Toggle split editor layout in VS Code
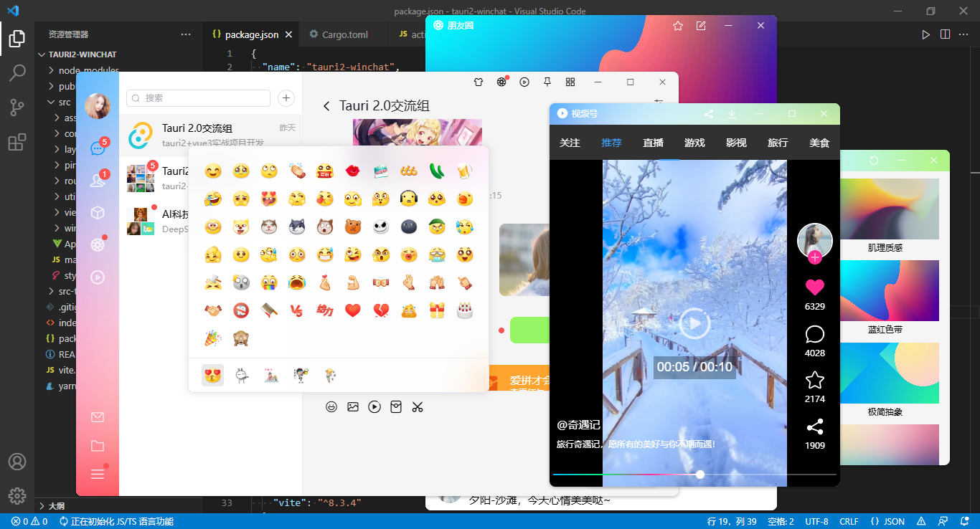The height and width of the screenshot is (529, 980). coord(945,34)
